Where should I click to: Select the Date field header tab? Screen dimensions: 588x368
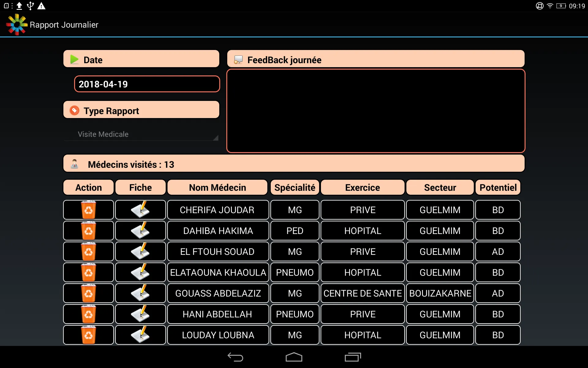click(142, 60)
